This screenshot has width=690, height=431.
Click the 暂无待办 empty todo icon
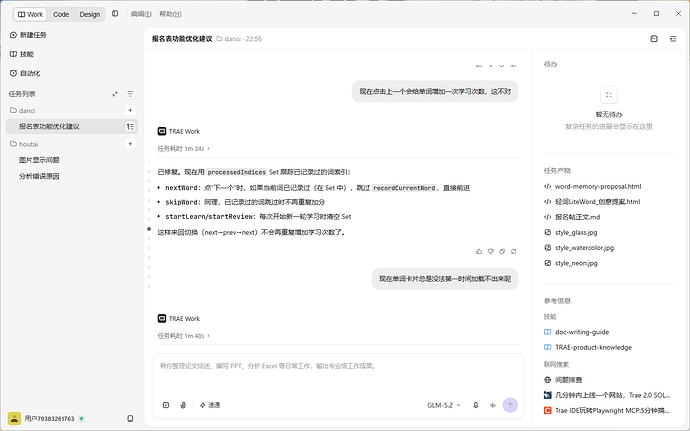click(609, 95)
